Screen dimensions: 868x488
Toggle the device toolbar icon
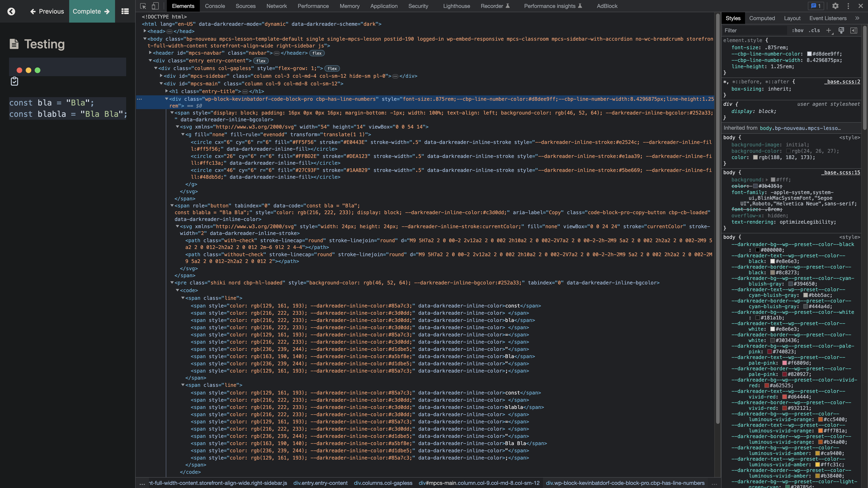coord(155,6)
